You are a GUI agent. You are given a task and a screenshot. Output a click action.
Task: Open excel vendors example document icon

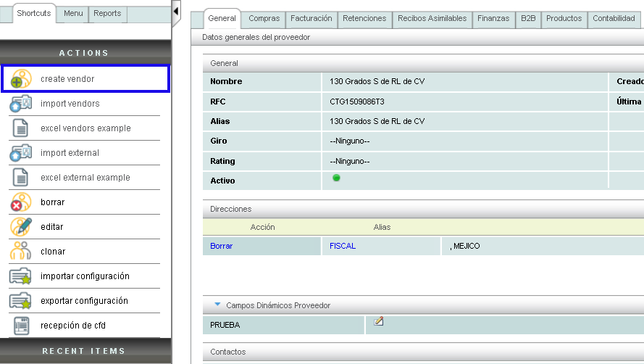point(21,128)
